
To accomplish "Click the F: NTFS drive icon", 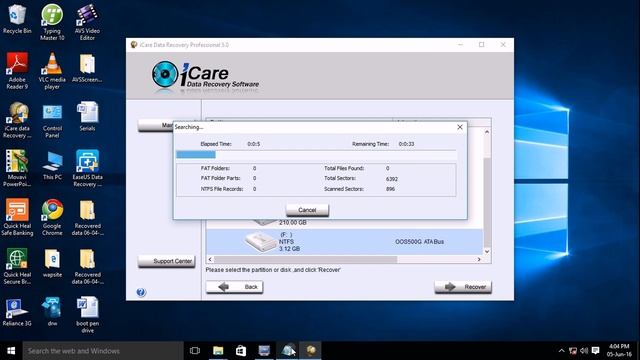I will pos(260,242).
